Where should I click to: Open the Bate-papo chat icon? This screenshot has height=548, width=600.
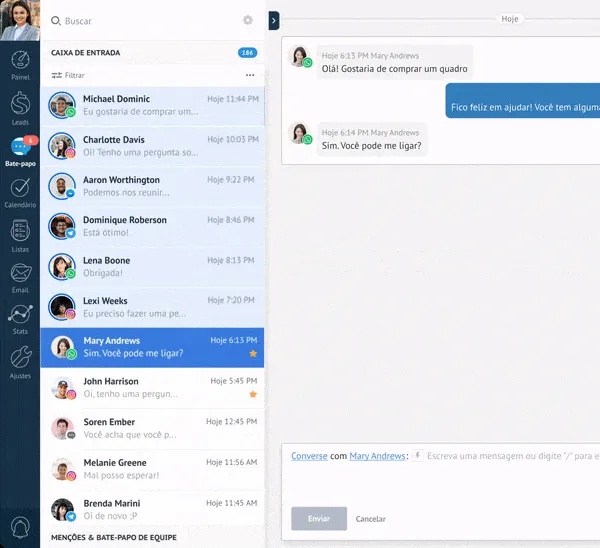coord(20,147)
